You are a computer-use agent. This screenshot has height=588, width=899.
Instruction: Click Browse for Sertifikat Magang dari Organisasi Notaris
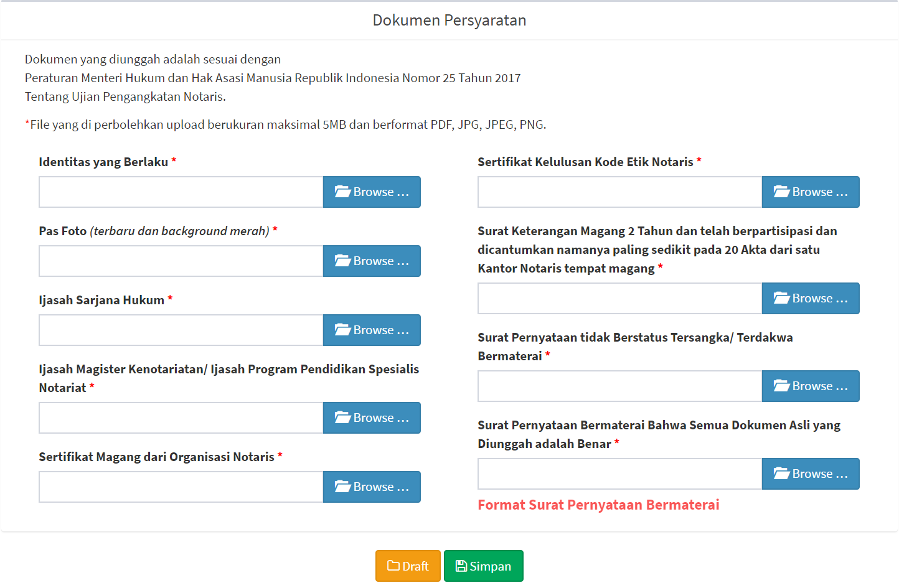(372, 487)
